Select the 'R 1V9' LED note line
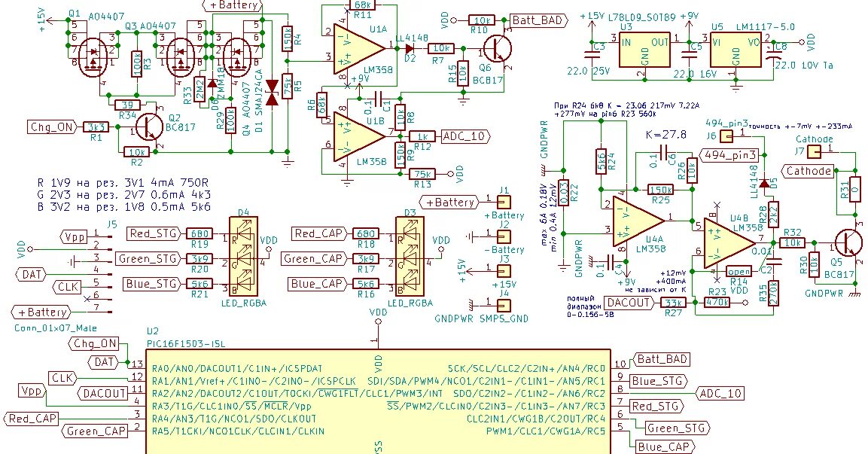Screen dimensions: 868x454 (x=123, y=182)
